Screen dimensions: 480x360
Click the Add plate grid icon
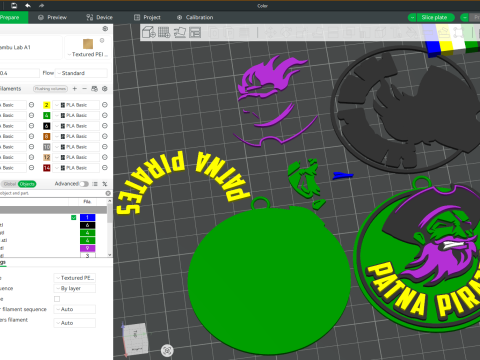coord(164,32)
